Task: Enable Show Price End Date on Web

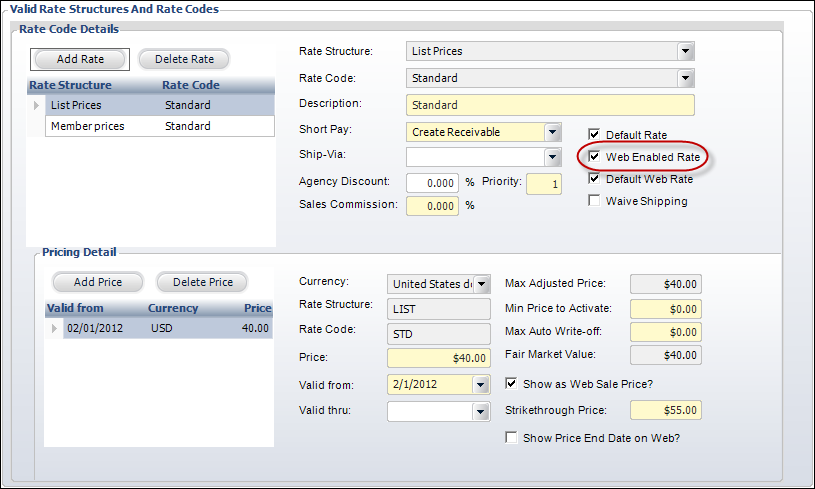Action: (511, 438)
